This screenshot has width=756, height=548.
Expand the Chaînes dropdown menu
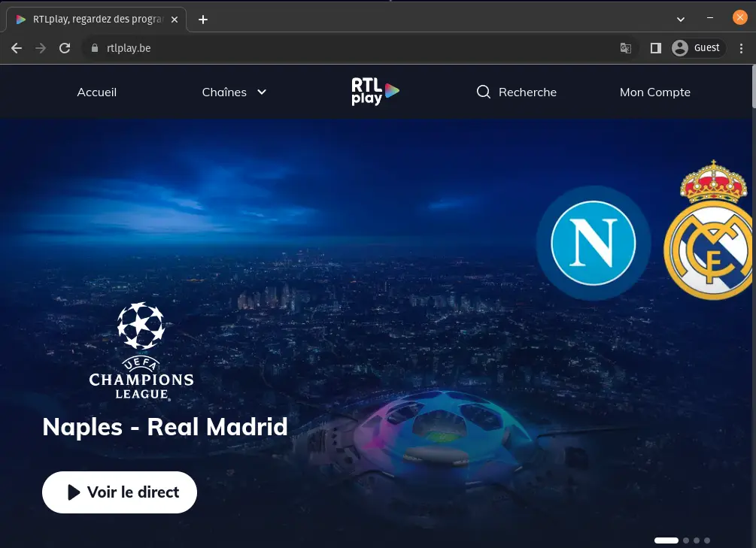point(233,92)
